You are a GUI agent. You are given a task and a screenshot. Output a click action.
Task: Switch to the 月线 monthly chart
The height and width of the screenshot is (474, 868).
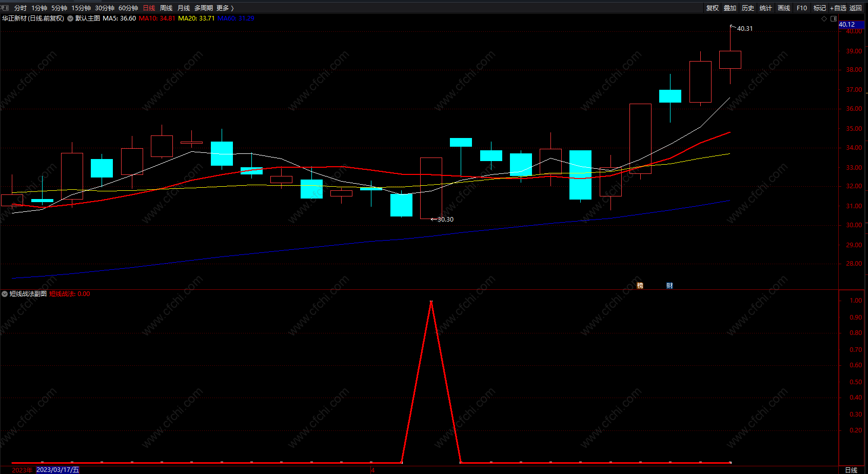184,8
